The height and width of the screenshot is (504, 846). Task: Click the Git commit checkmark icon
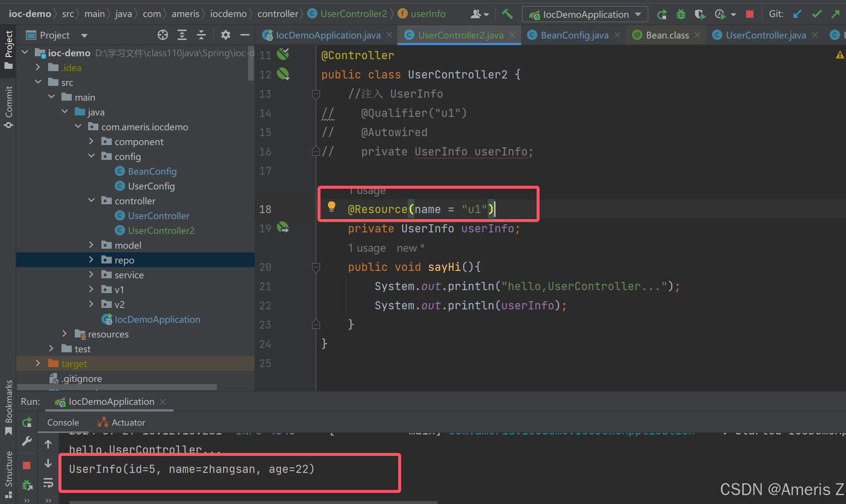click(x=816, y=14)
